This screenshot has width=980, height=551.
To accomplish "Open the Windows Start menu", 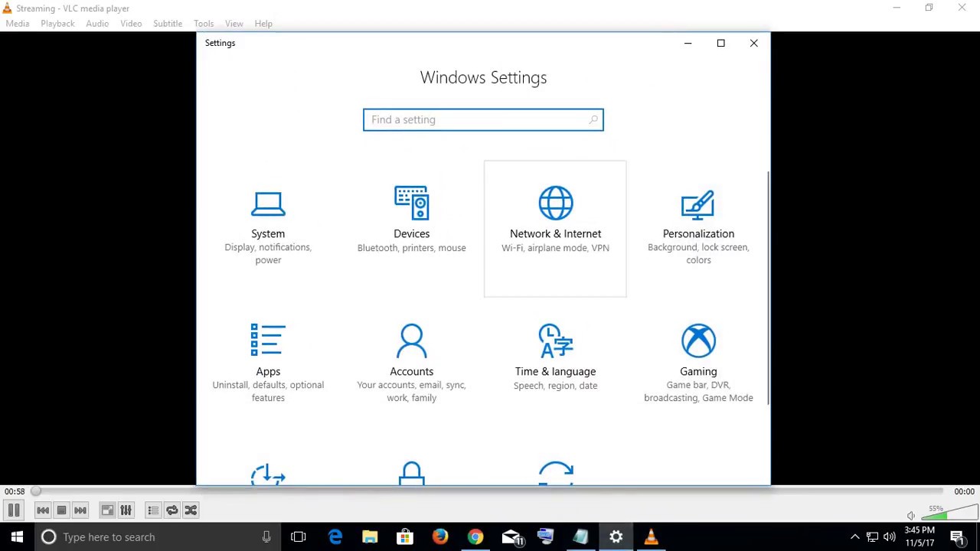I will [17, 537].
